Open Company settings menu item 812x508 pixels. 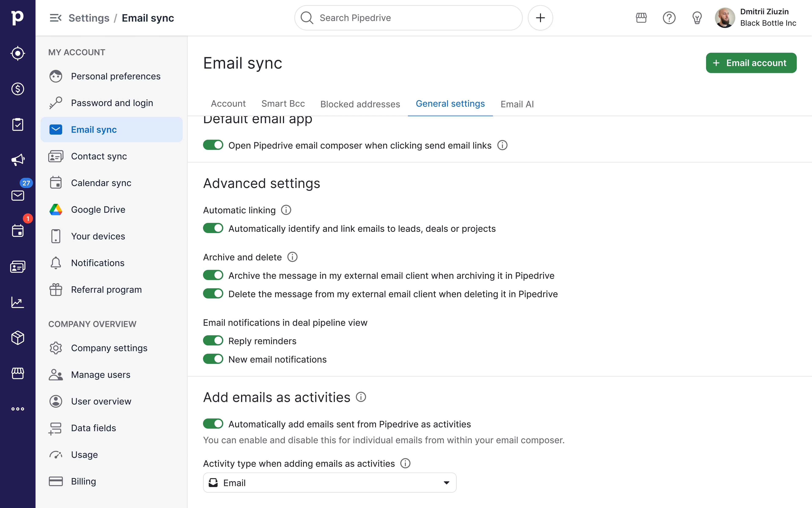[x=111, y=348]
